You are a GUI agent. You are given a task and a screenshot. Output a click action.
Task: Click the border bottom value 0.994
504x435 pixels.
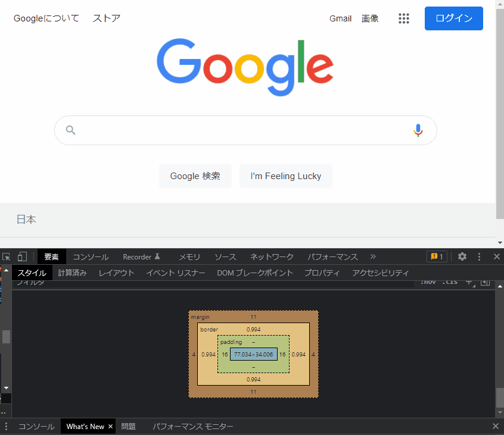tap(254, 380)
